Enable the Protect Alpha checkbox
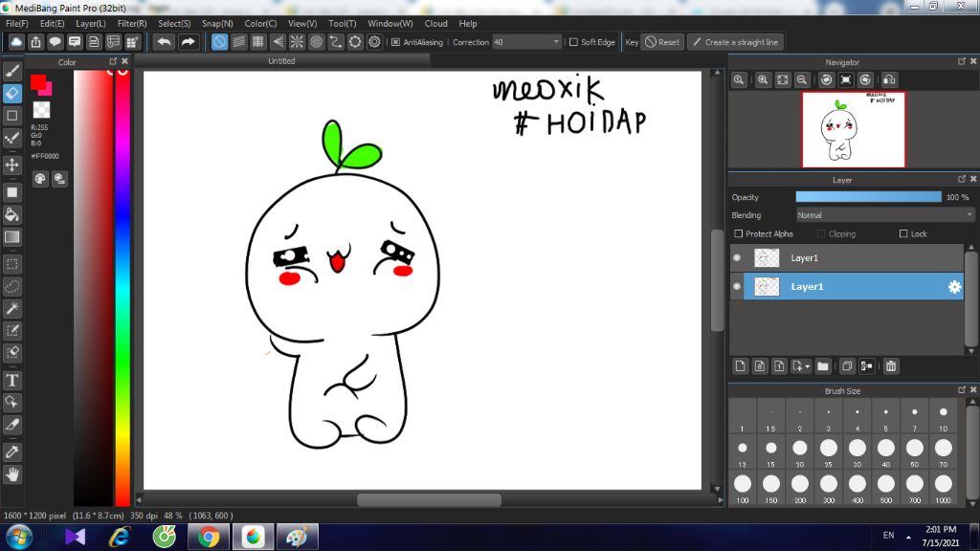This screenshot has height=551, width=980. (x=738, y=234)
